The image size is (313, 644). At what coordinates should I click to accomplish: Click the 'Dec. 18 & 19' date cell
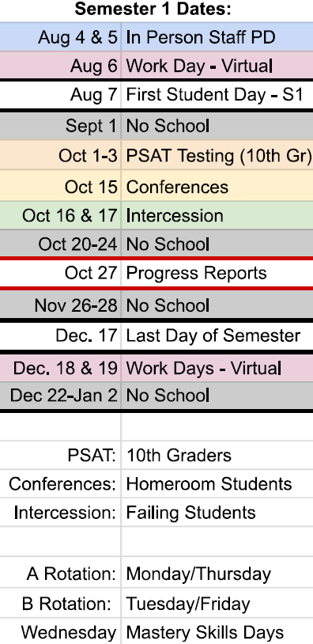tap(60, 367)
